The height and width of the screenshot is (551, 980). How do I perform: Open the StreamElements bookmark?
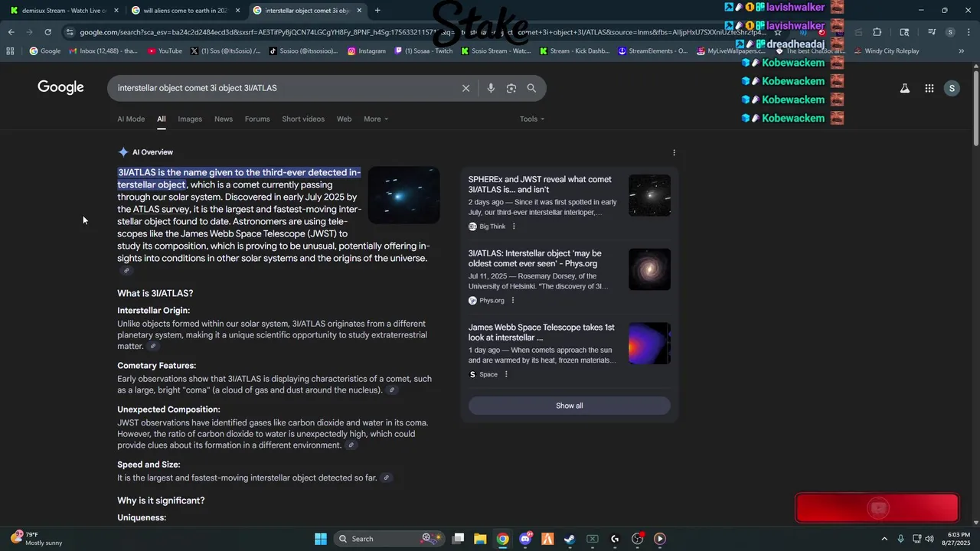point(653,51)
